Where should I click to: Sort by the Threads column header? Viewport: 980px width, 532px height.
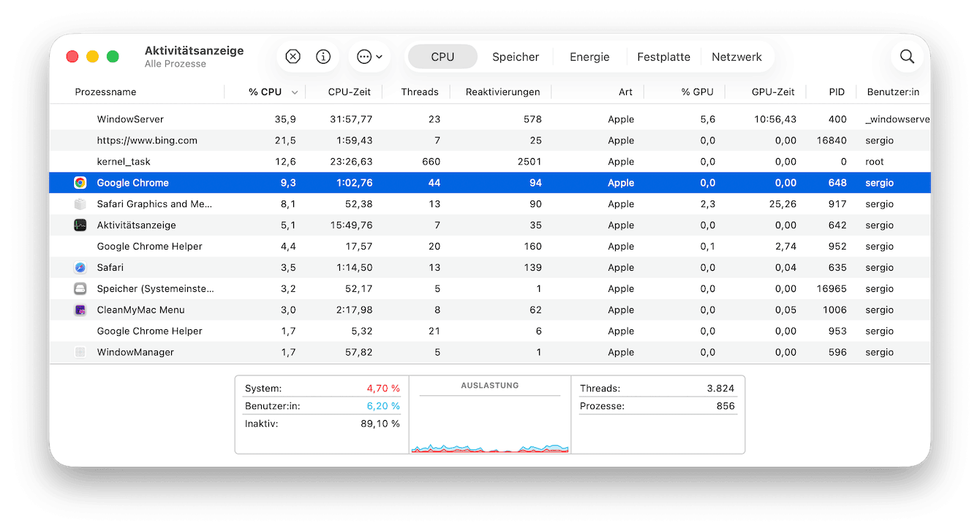[419, 91]
